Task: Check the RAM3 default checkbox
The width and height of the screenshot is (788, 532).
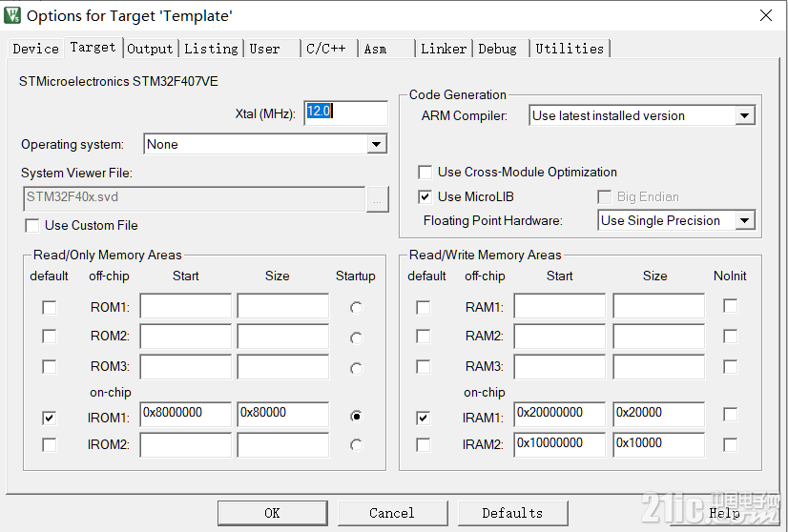Action: [424, 367]
